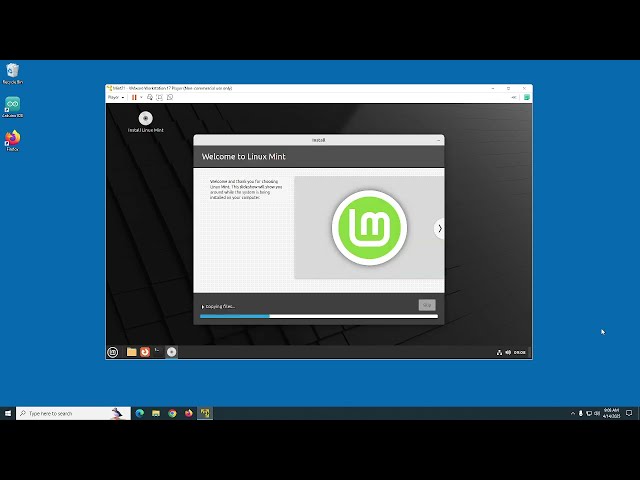
Task: Open network icon in Mint system tray
Action: coord(499,352)
